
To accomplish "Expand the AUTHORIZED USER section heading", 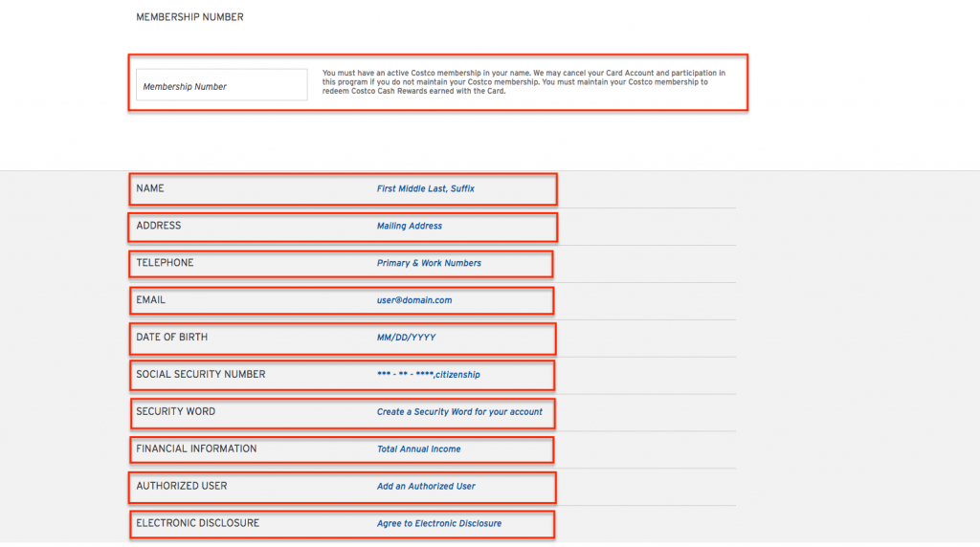I will [x=181, y=487].
